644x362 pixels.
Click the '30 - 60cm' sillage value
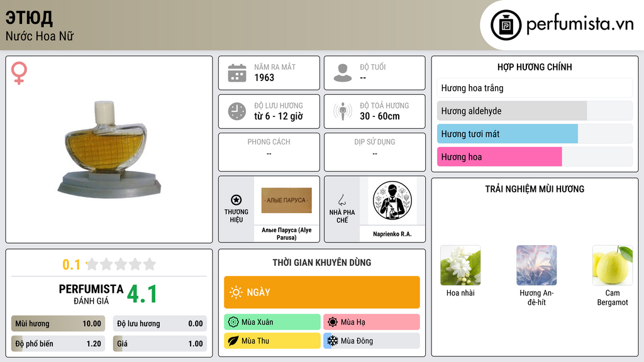click(x=380, y=116)
